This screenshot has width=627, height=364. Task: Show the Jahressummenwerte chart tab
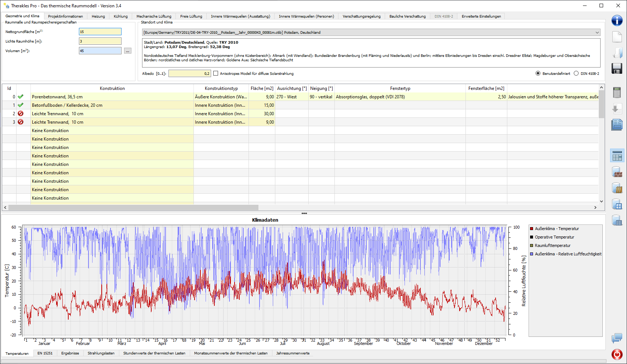293,353
